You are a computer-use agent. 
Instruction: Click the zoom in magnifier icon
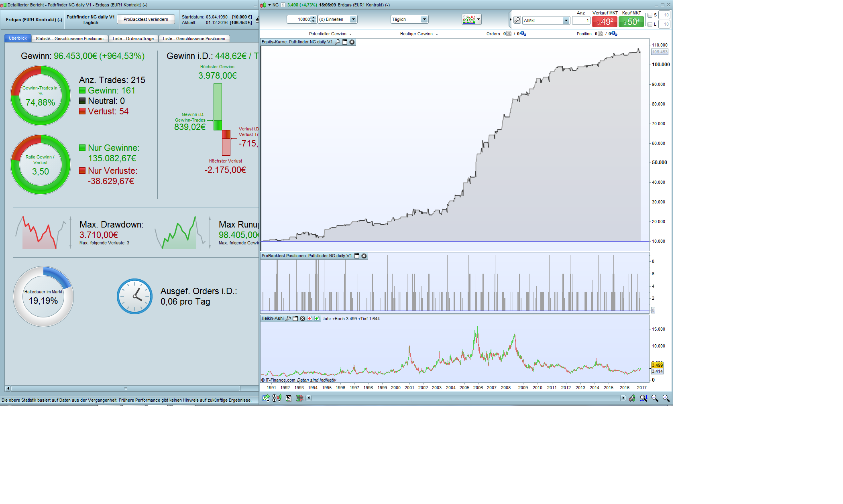point(666,398)
